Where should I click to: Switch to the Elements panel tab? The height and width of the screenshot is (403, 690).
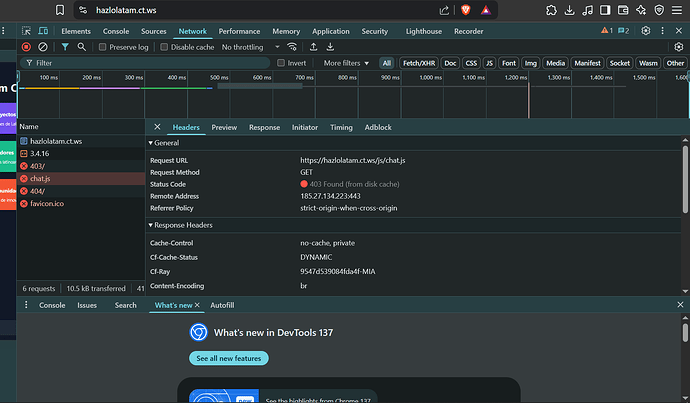coord(76,31)
